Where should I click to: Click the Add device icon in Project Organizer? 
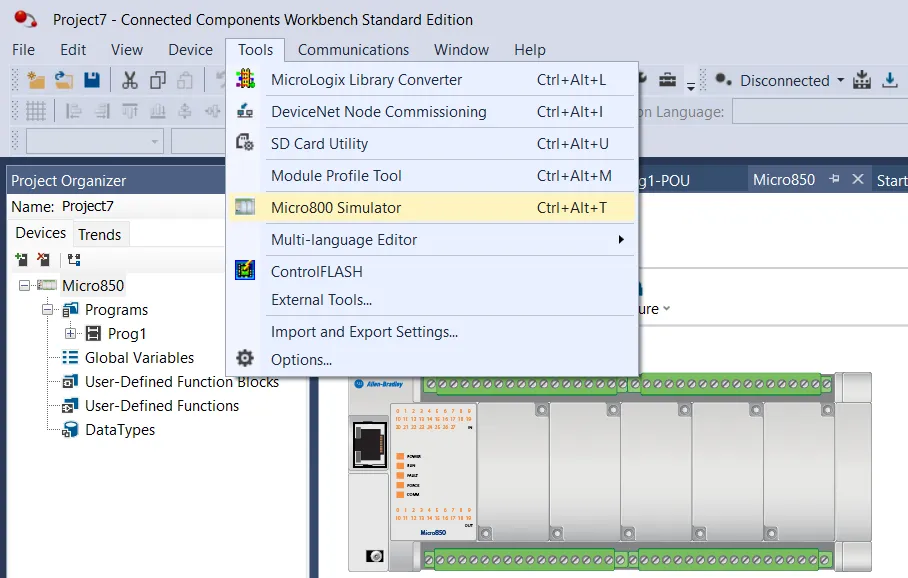click(21, 259)
